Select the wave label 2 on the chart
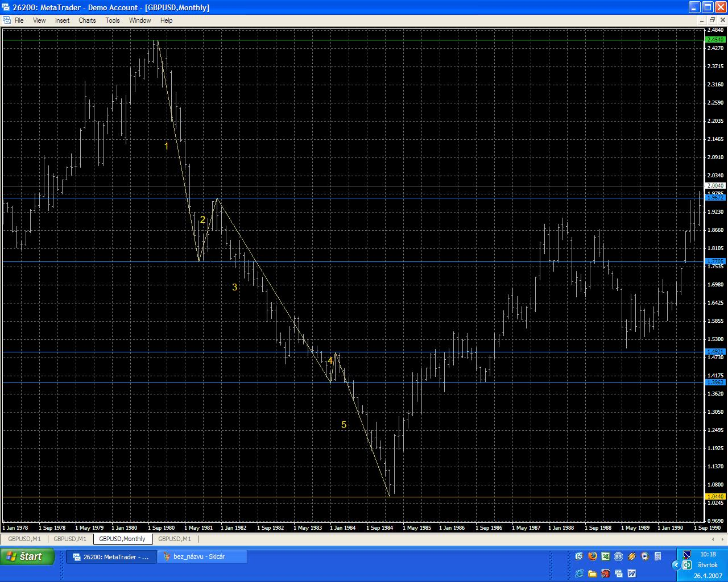The width and height of the screenshot is (728, 582). [x=202, y=220]
